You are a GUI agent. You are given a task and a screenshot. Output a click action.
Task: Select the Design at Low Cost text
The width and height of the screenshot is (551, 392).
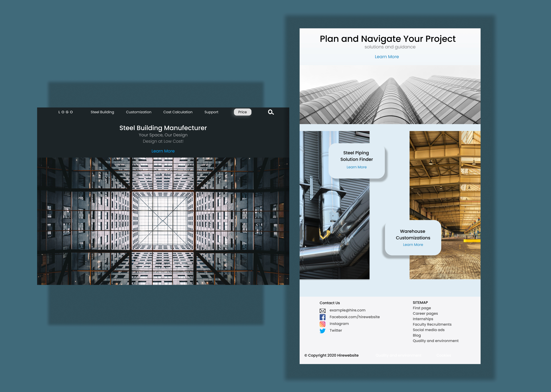click(x=163, y=141)
